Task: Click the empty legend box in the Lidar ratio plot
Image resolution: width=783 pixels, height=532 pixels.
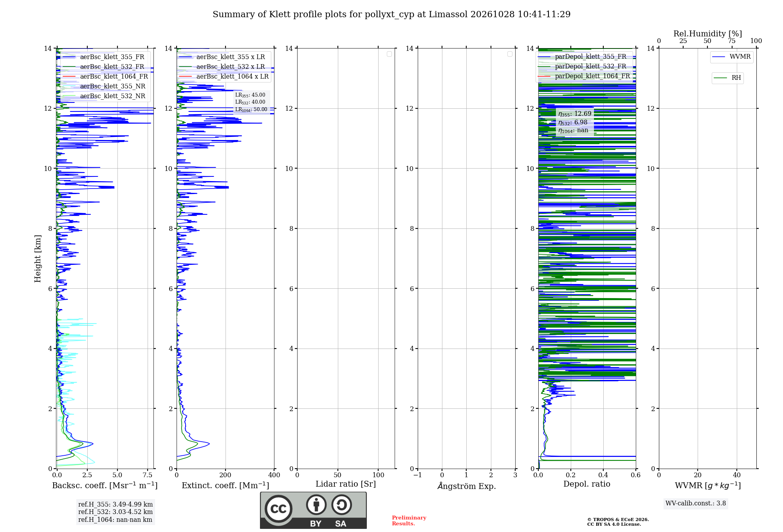Action: [389, 54]
